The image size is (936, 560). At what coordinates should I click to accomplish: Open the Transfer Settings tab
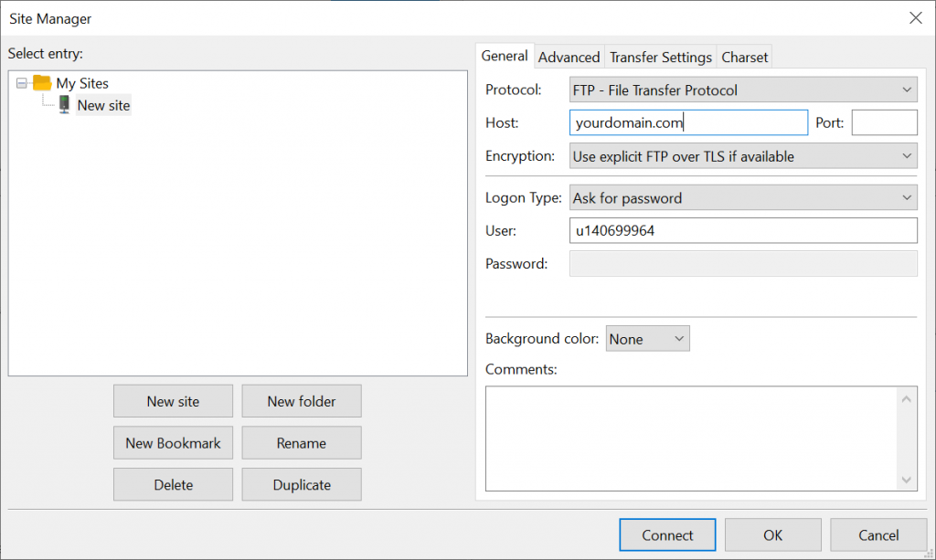(x=660, y=57)
